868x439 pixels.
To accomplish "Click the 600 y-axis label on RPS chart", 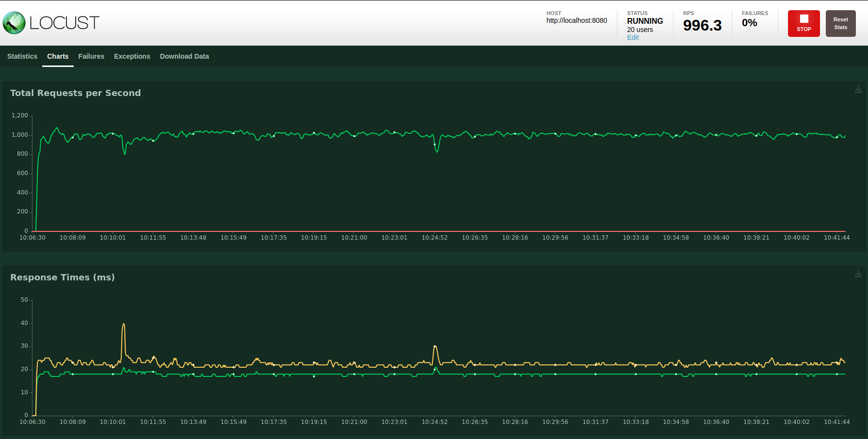I will point(22,173).
